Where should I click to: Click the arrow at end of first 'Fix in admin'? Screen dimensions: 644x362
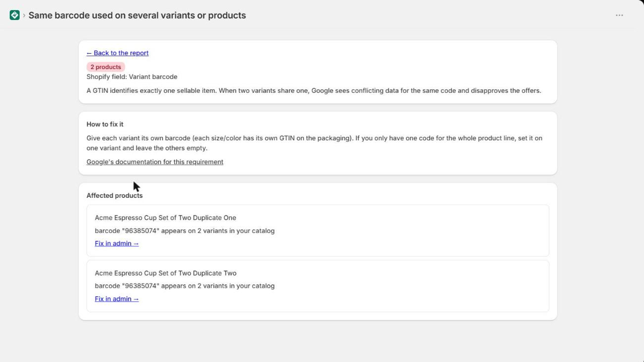pyautogui.click(x=136, y=244)
